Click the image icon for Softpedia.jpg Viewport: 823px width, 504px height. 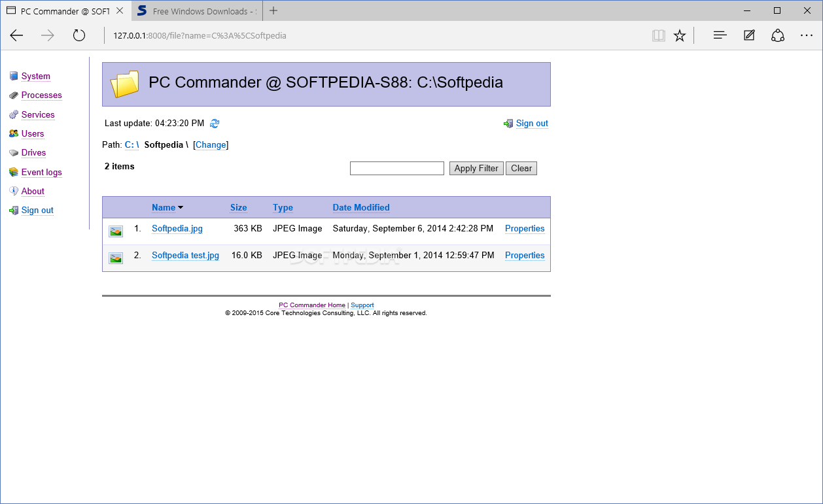coord(116,231)
